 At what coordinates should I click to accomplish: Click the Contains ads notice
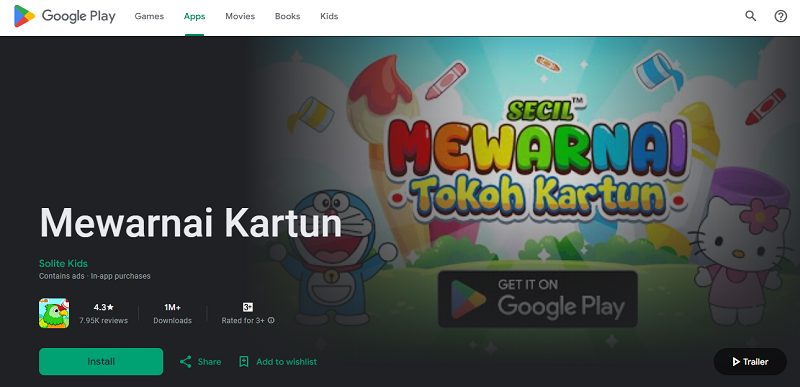(x=62, y=276)
